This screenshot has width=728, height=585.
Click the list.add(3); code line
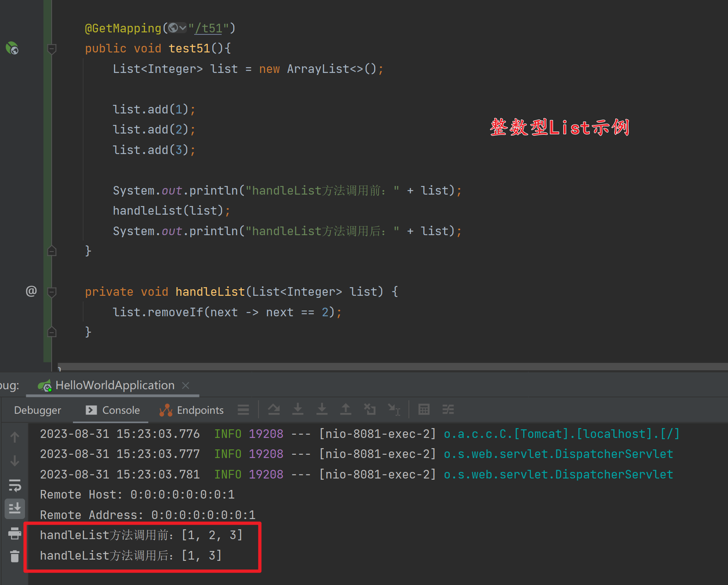(154, 150)
